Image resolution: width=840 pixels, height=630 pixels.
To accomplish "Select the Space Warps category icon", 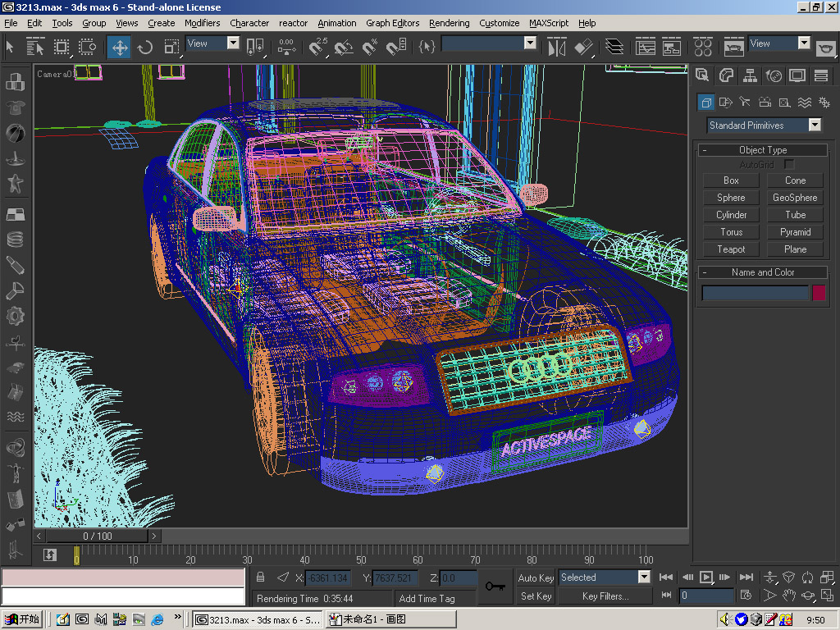I will [x=804, y=102].
